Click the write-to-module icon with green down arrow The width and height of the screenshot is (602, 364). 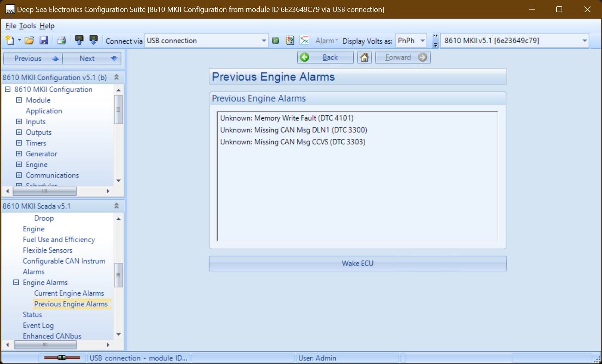pos(93,40)
